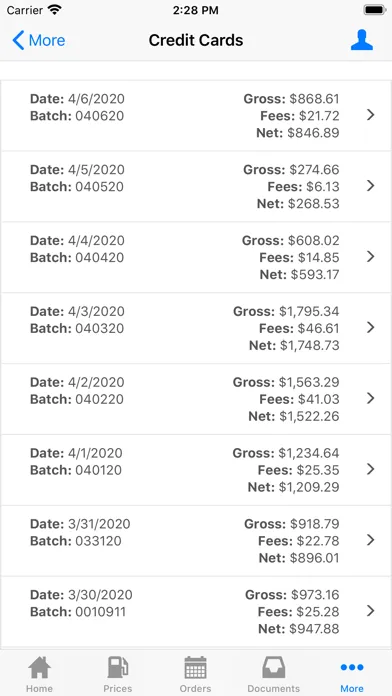Expand the 4/3/2020 entry chevron

pos(371,327)
